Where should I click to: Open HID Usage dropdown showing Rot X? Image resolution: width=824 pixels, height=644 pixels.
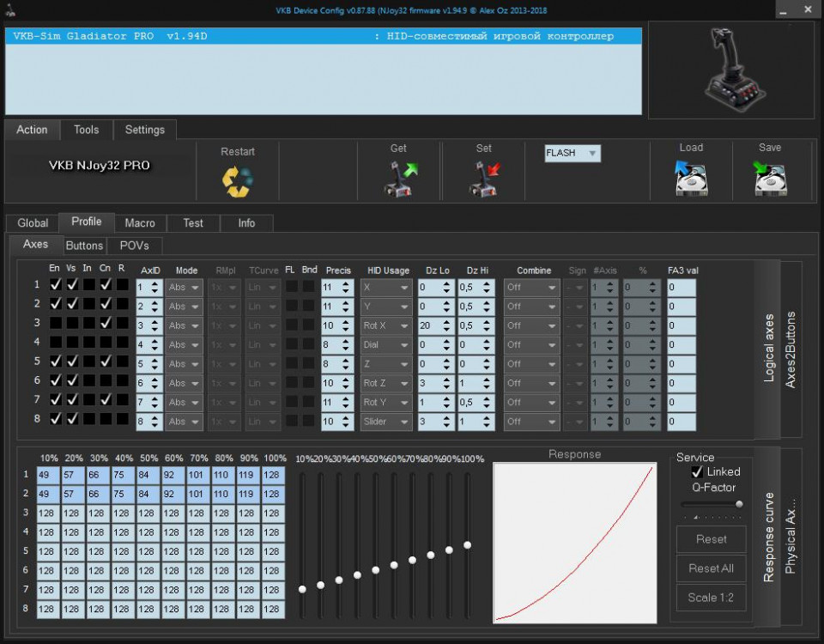(385, 326)
